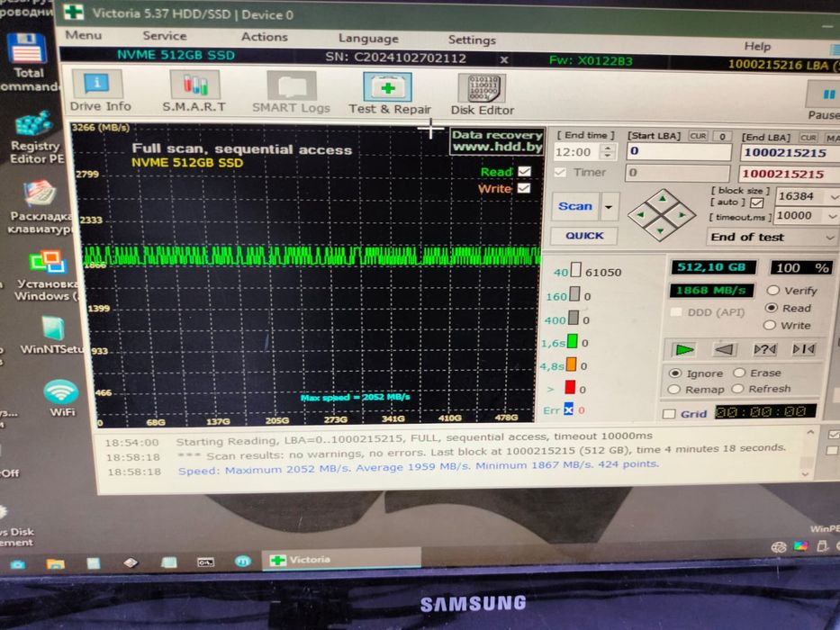Click the up arrow on navigation diamond
Screen dimensions: 840x630
(663, 198)
